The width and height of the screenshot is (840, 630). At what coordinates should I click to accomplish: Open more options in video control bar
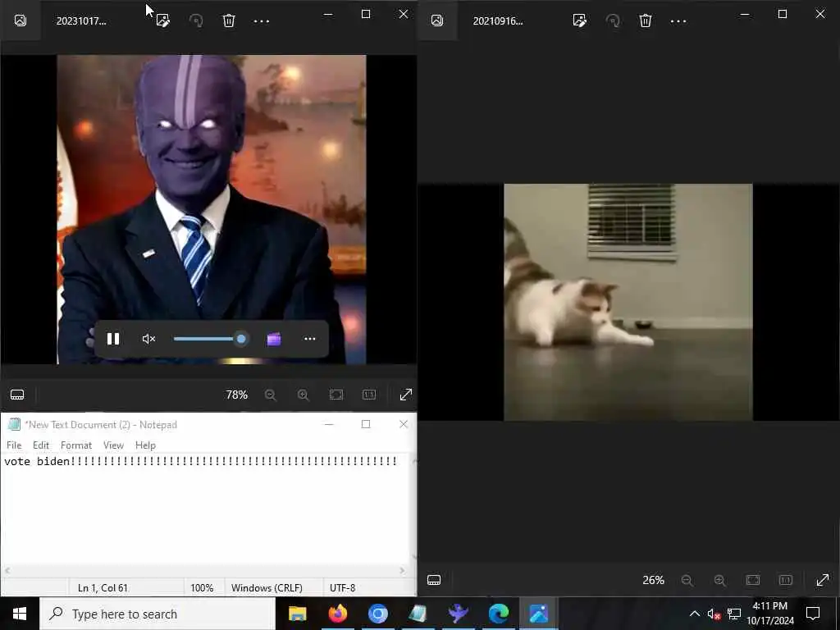[x=309, y=339]
